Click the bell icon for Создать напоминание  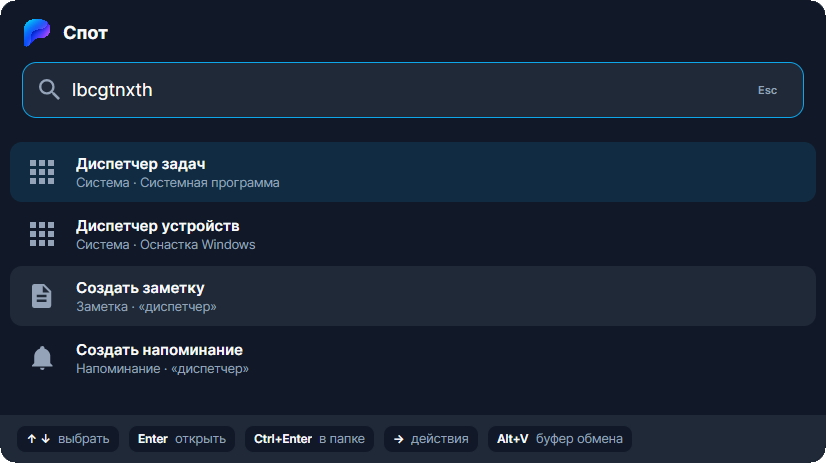click(42, 358)
